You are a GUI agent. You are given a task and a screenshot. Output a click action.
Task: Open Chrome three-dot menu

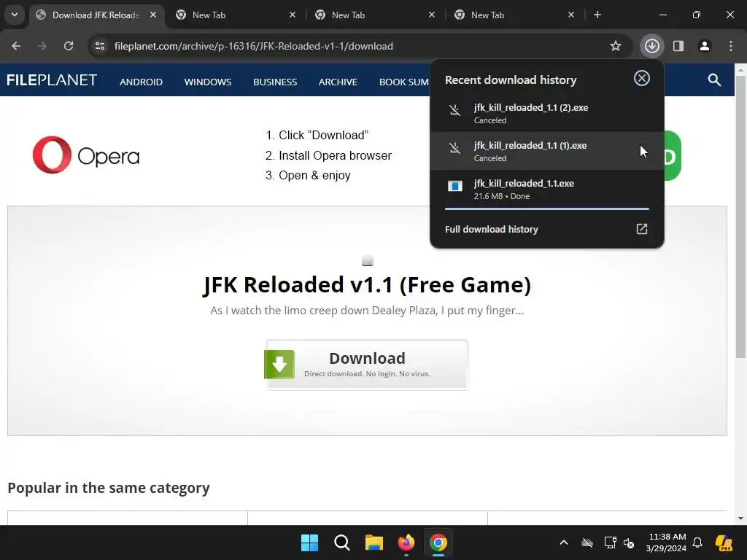(731, 46)
